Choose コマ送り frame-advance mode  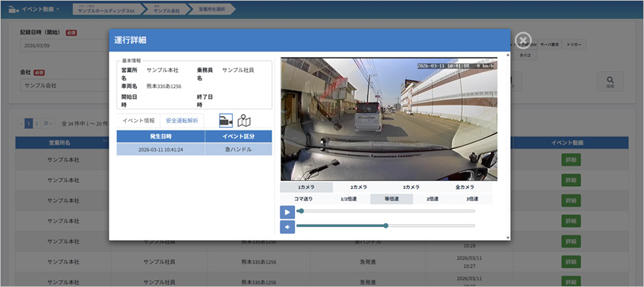pyautogui.click(x=303, y=199)
